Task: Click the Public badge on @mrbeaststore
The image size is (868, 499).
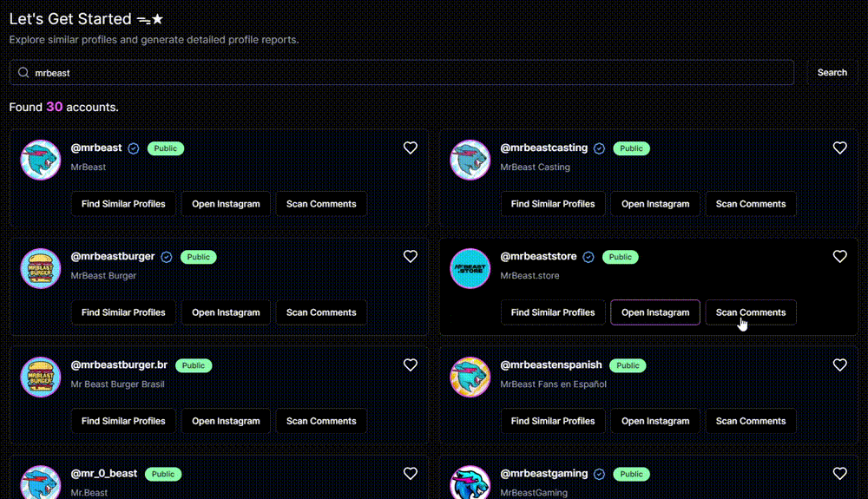Action: tap(620, 257)
